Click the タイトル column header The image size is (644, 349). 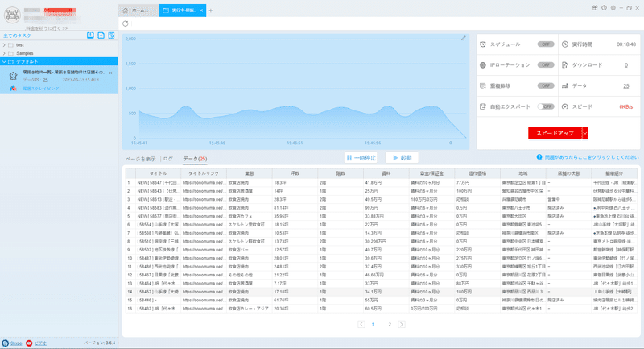pyautogui.click(x=158, y=173)
